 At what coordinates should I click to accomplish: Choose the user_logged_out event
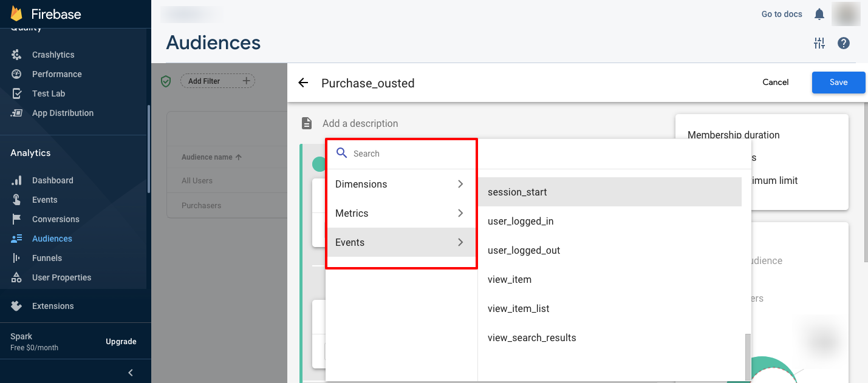[x=524, y=251]
